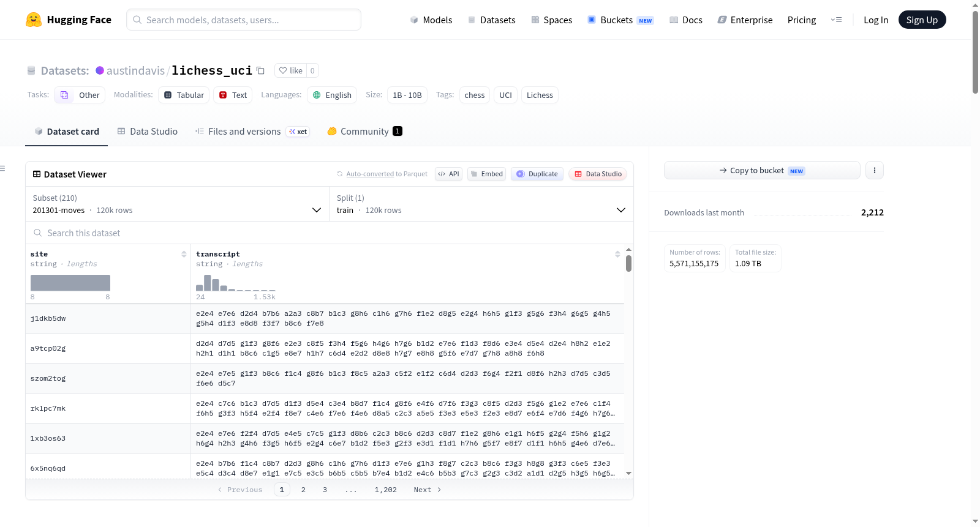Click the search magnifier icon in top bar
Viewport: 980px width, 527px height.
[x=137, y=20]
